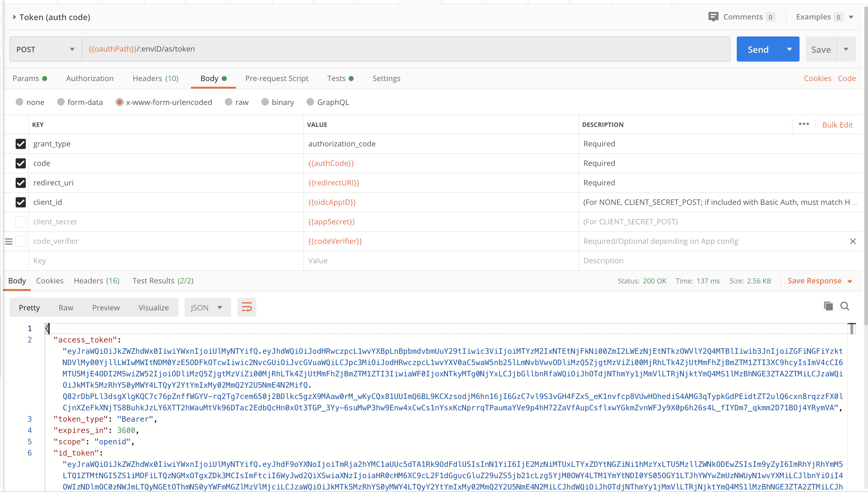
Task: Expand the JSON format dropdown
Action: click(207, 308)
